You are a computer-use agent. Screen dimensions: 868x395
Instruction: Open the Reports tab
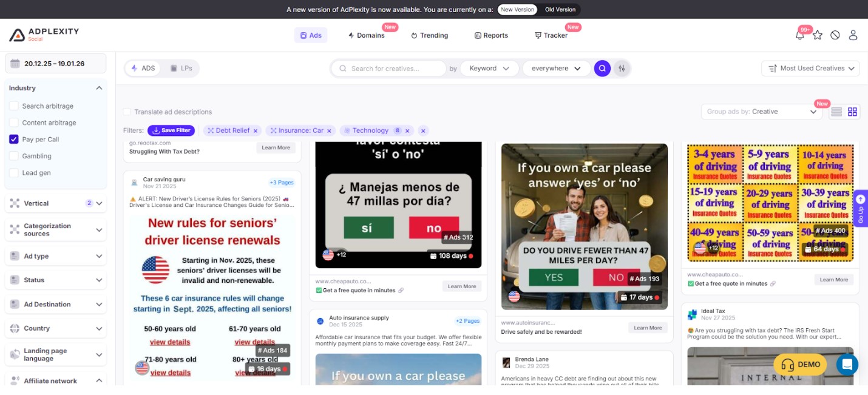(x=491, y=35)
